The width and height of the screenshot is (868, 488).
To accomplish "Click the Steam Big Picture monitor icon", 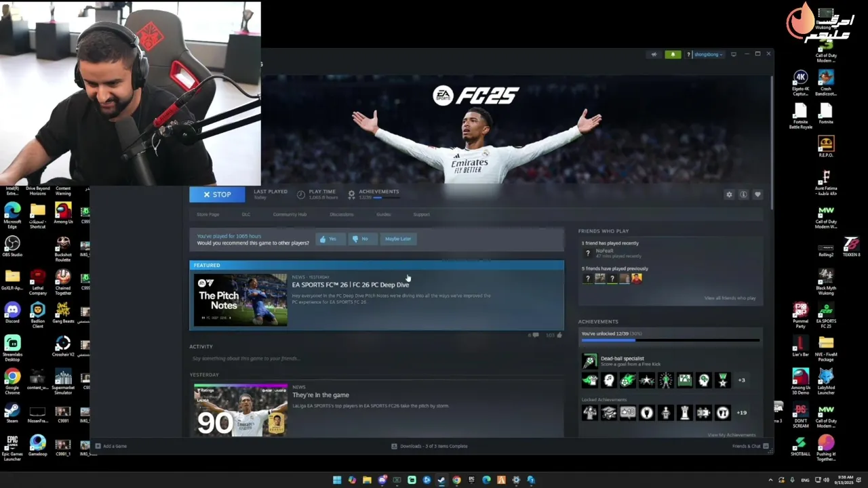I will pyautogui.click(x=734, y=54).
